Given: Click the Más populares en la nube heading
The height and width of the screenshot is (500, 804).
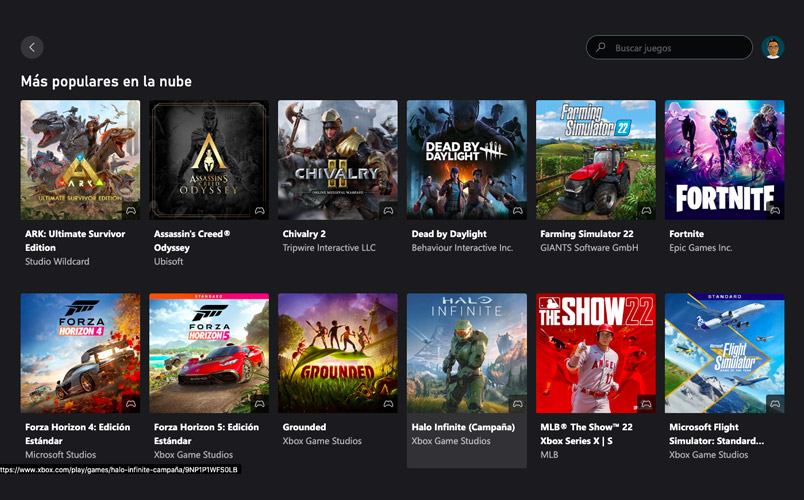Looking at the screenshot, I should tap(106, 82).
